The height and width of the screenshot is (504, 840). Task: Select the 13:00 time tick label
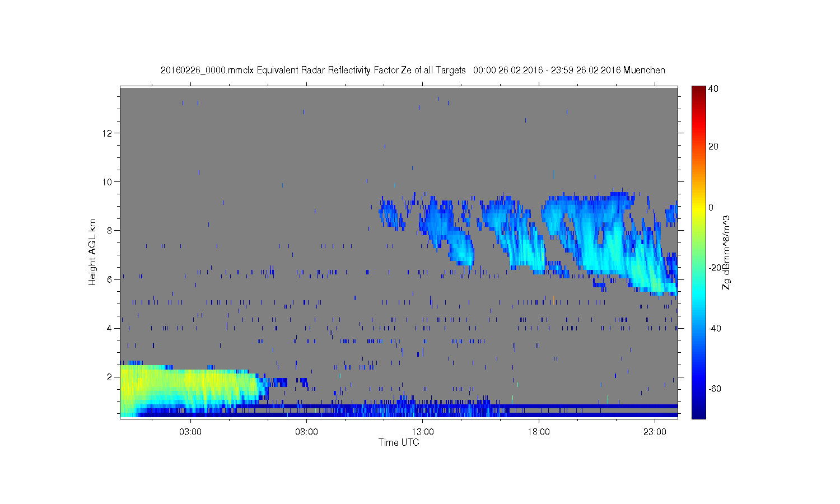pos(423,432)
